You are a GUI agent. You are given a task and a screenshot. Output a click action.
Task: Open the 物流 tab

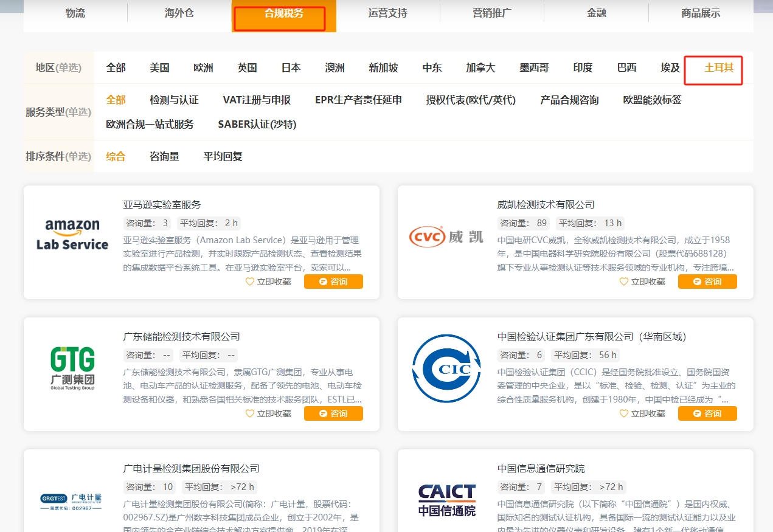pyautogui.click(x=75, y=13)
